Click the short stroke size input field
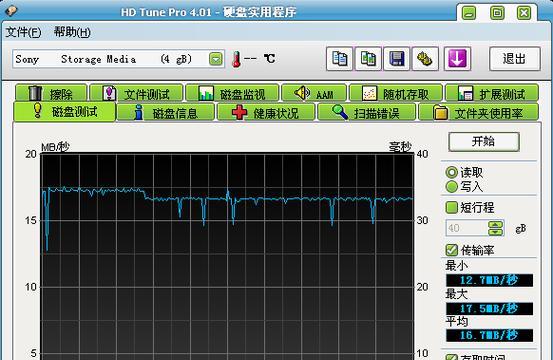 click(467, 228)
